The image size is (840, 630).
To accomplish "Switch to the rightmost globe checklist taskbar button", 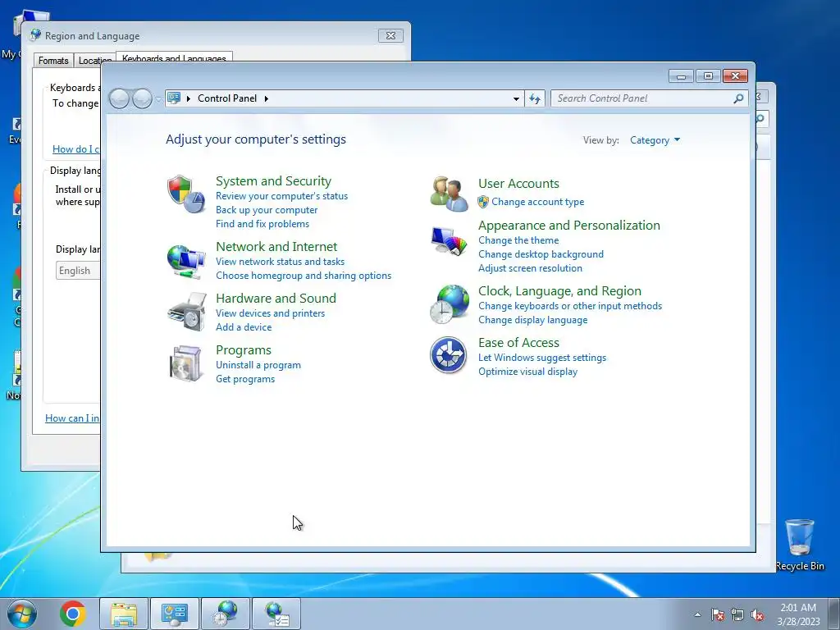I will pyautogui.click(x=276, y=614).
